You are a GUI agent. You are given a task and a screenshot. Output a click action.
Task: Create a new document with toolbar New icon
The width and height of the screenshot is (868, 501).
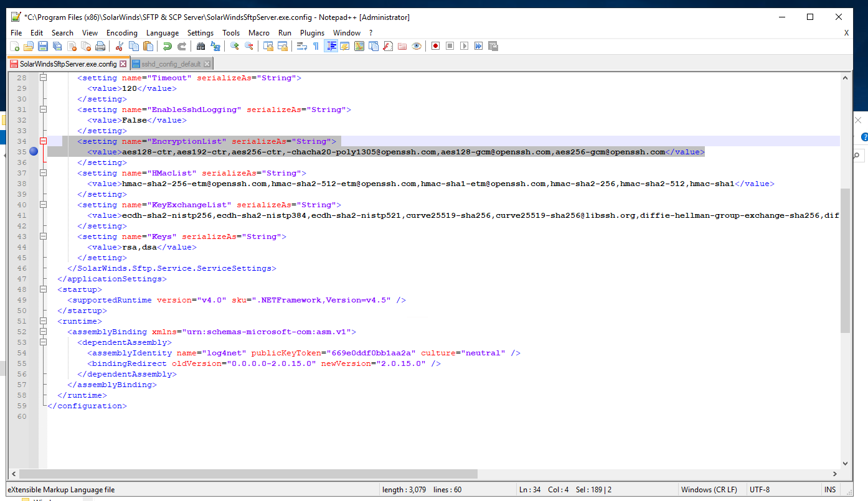point(15,46)
